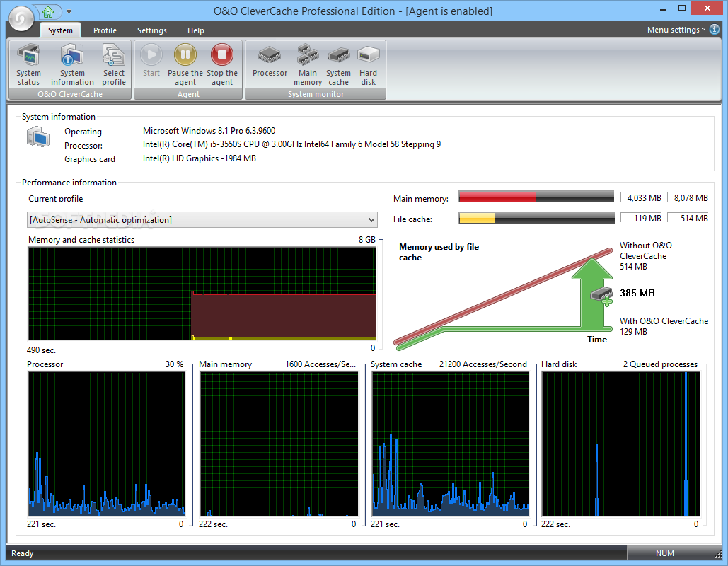Image resolution: width=728 pixels, height=566 pixels.
Task: Open the Main memory monitor
Action: (x=307, y=65)
